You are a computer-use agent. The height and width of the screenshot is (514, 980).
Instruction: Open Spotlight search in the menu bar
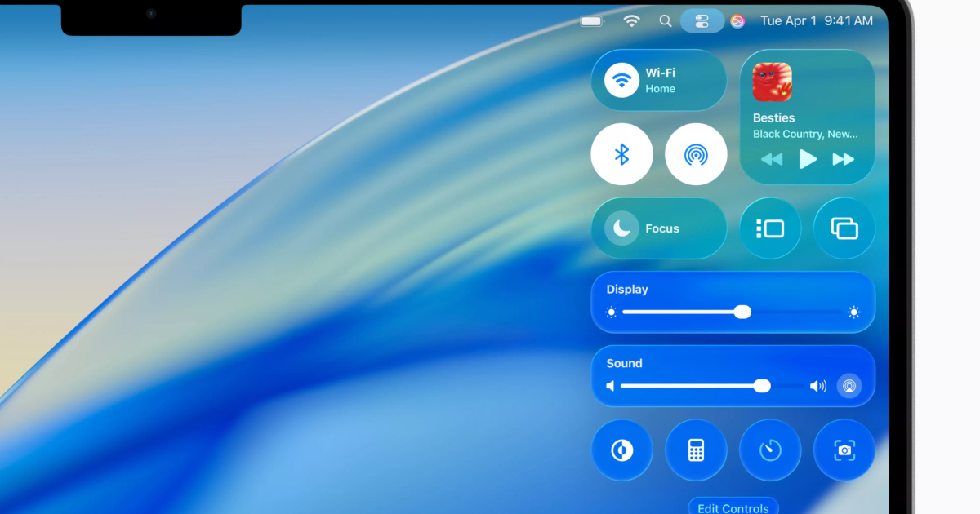pos(666,21)
